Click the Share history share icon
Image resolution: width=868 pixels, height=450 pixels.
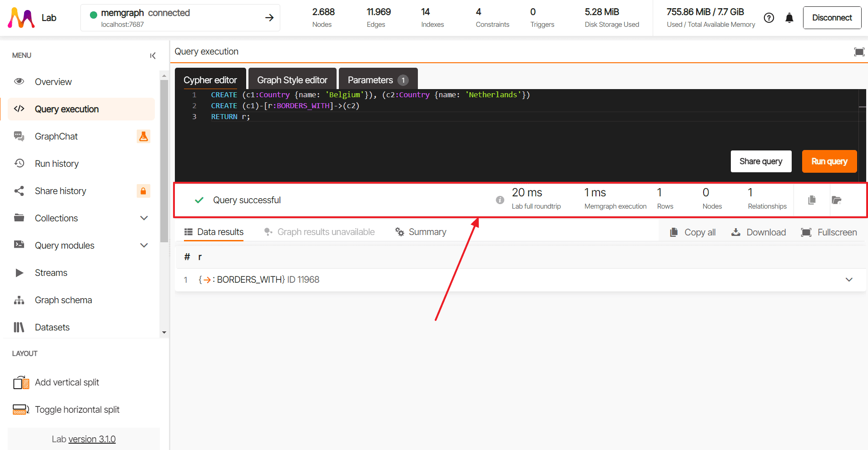click(19, 191)
